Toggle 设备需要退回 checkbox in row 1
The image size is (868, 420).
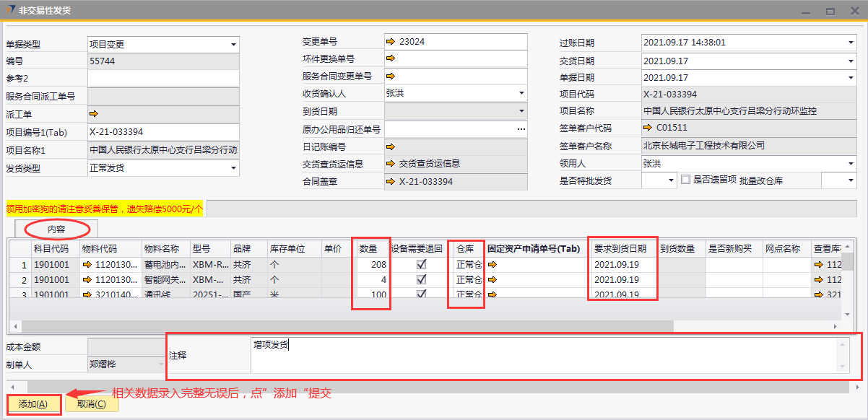[x=421, y=265]
